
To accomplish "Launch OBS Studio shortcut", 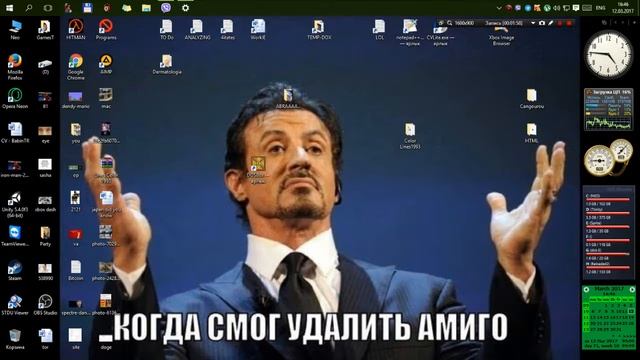I will point(45,305).
